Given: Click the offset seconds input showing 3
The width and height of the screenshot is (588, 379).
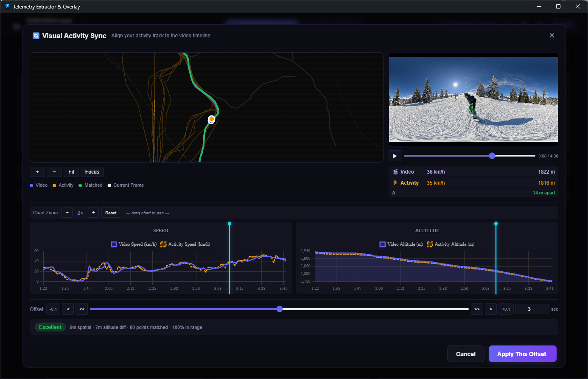Looking at the screenshot, I should click(x=532, y=309).
